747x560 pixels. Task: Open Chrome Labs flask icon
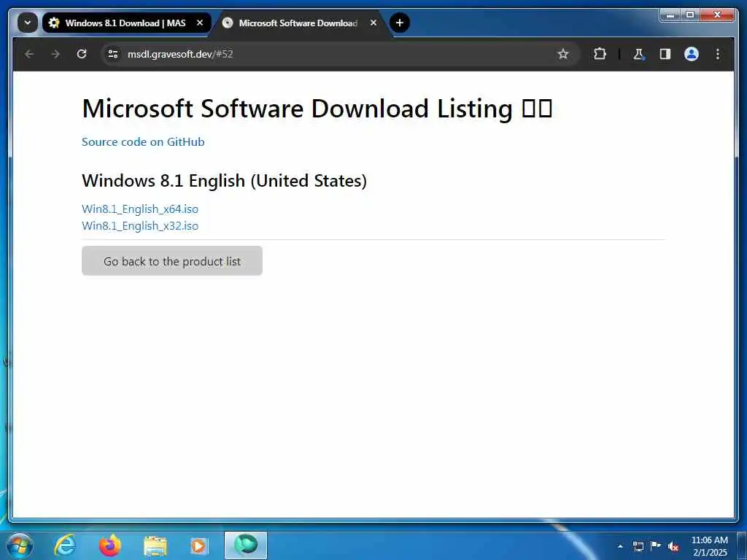tap(638, 54)
